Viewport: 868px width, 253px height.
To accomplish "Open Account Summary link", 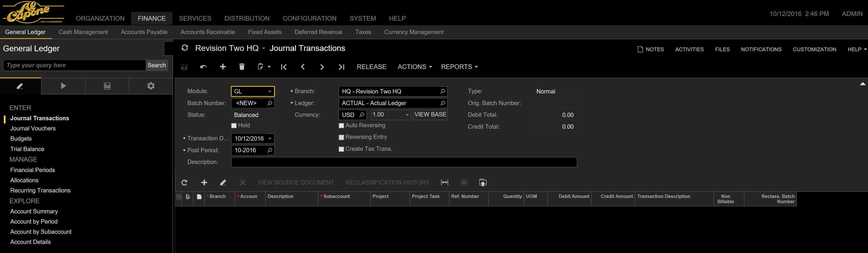I will 34,211.
